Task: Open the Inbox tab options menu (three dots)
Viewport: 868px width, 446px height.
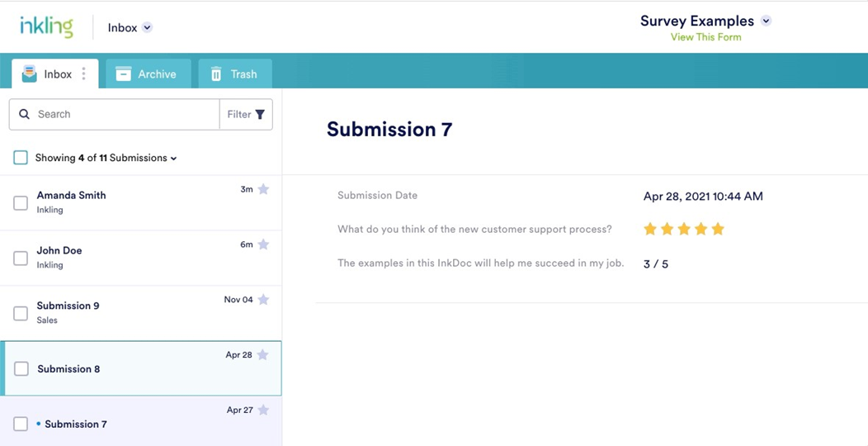Action: point(83,74)
